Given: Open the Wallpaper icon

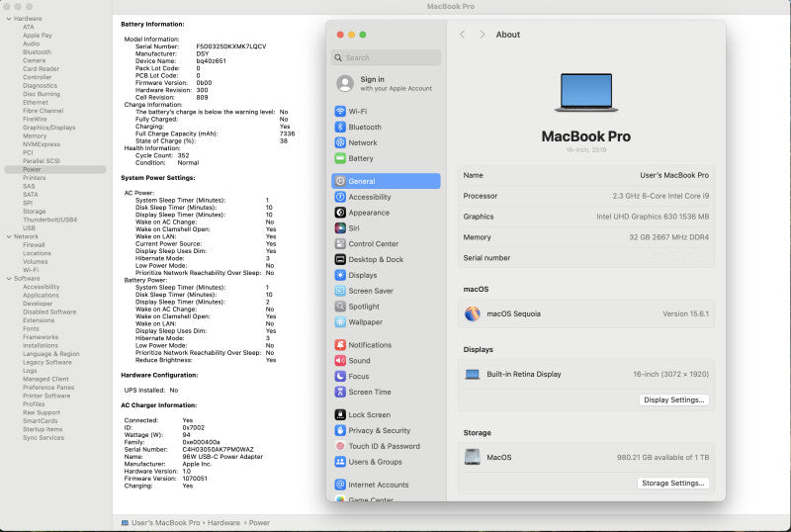Looking at the screenshot, I should [x=340, y=321].
